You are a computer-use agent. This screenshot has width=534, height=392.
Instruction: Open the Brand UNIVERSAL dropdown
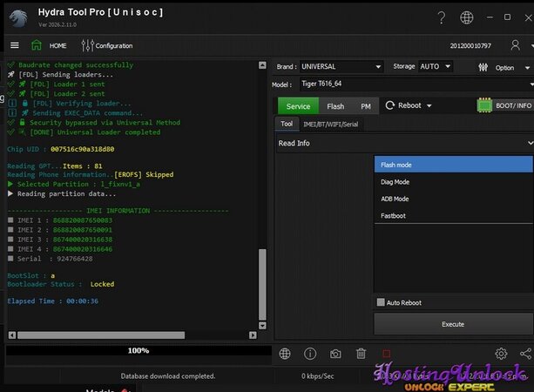coord(341,66)
